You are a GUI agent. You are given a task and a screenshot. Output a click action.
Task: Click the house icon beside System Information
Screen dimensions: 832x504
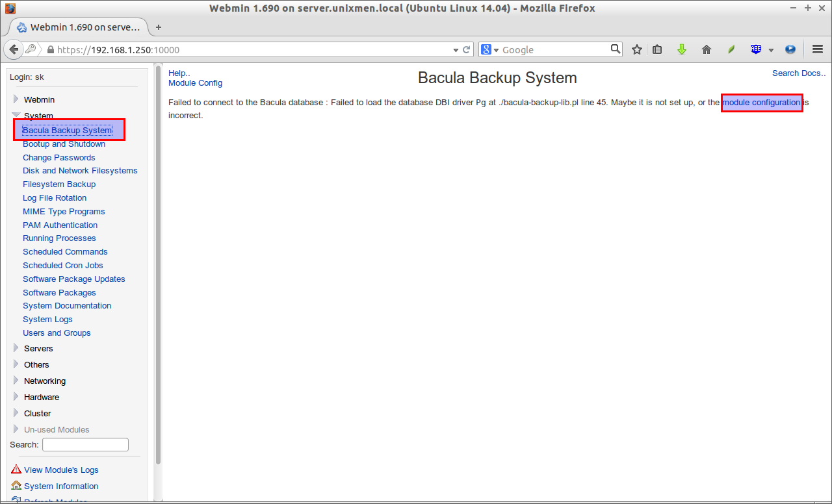pos(16,486)
